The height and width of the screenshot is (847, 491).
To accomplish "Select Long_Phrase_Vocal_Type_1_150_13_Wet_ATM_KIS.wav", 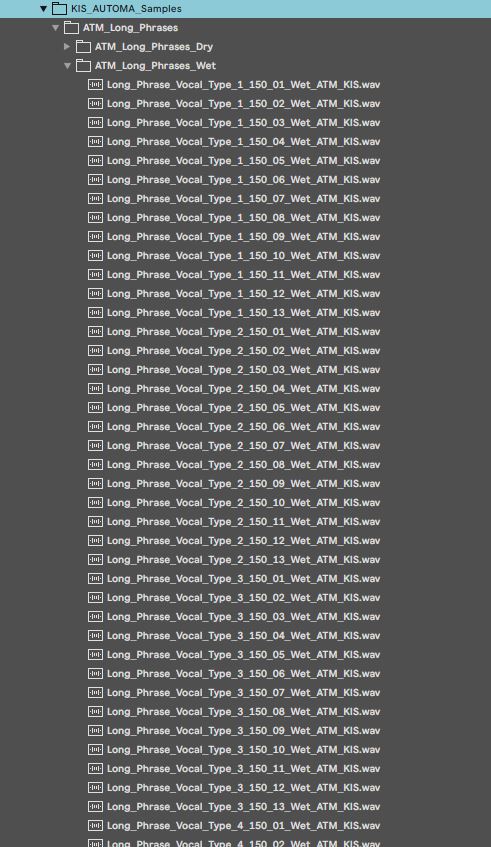I will (244, 313).
